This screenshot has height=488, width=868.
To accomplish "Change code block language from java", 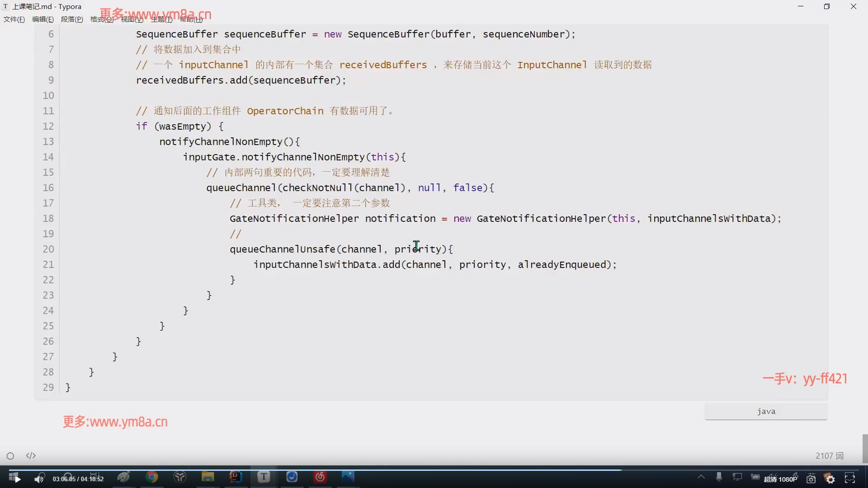I will tap(766, 411).
